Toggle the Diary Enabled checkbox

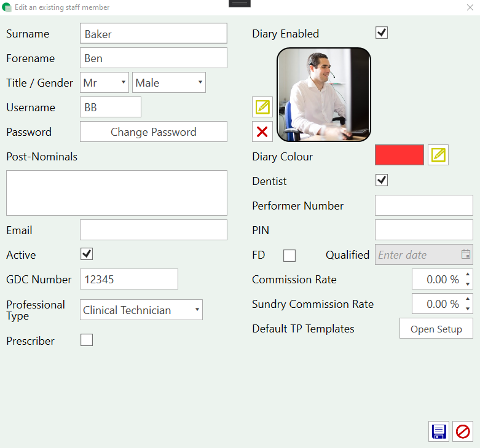pos(382,33)
